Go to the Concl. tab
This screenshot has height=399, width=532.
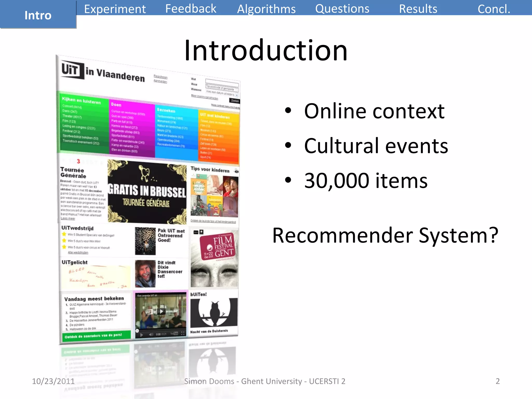pos(494,9)
